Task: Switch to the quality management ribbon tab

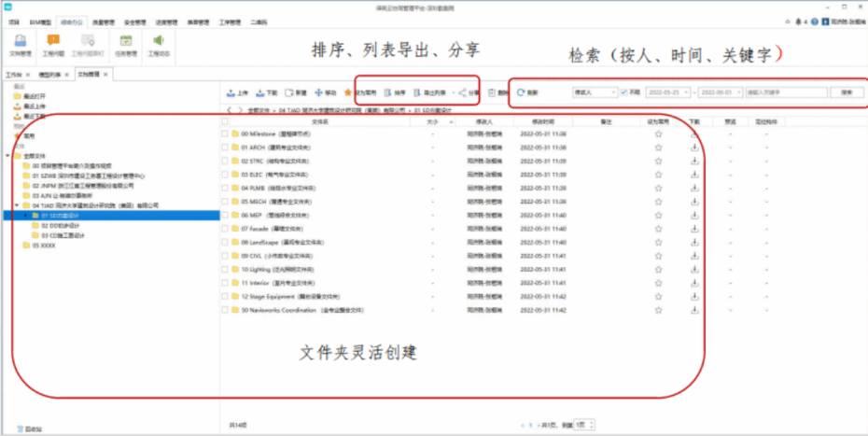Action: (x=103, y=22)
